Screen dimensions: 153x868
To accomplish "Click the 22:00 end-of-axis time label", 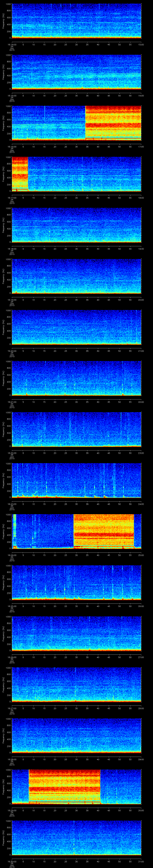I will pos(141,402).
